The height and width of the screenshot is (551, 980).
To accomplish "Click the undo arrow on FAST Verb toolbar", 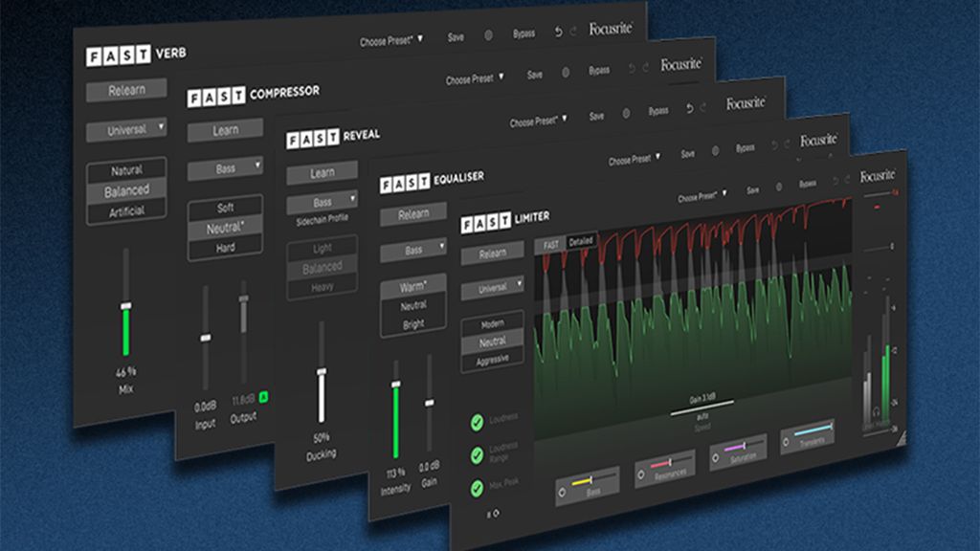I will click(558, 33).
